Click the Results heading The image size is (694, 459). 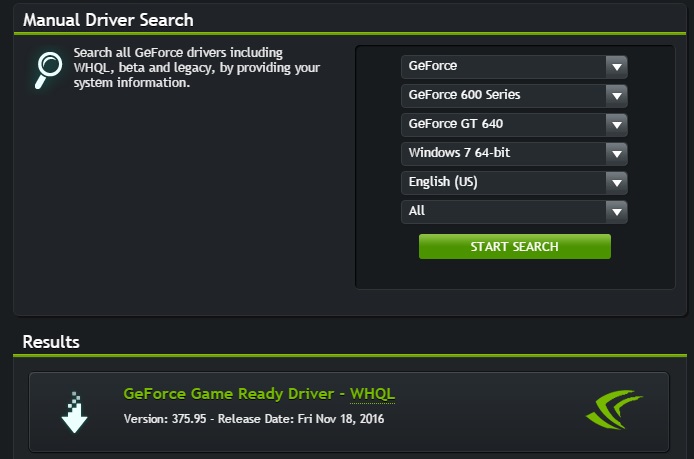pos(51,342)
